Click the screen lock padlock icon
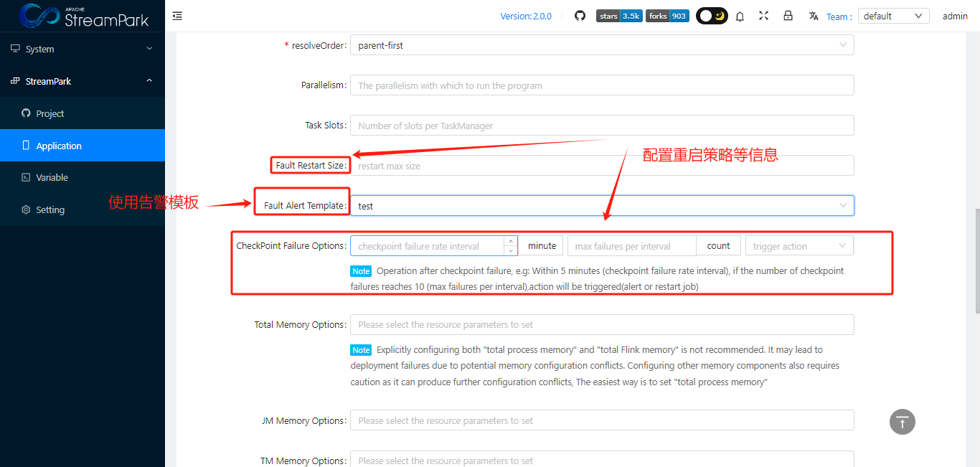Image resolution: width=980 pixels, height=467 pixels. point(788,15)
